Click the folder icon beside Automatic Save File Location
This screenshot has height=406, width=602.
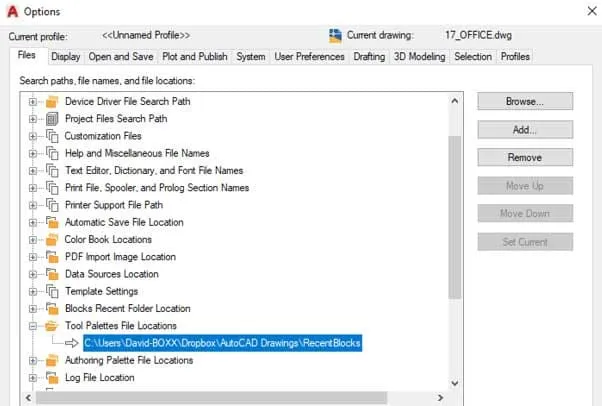[x=52, y=222]
